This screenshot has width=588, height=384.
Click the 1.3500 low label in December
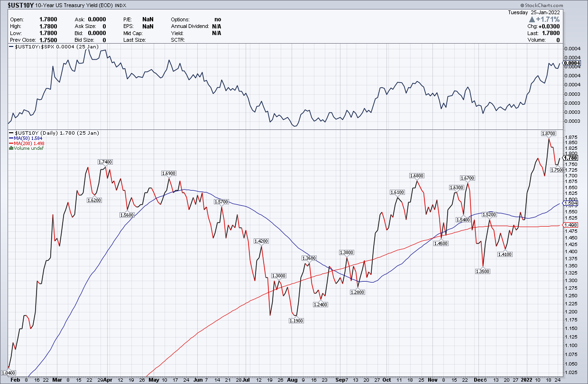pos(483,271)
